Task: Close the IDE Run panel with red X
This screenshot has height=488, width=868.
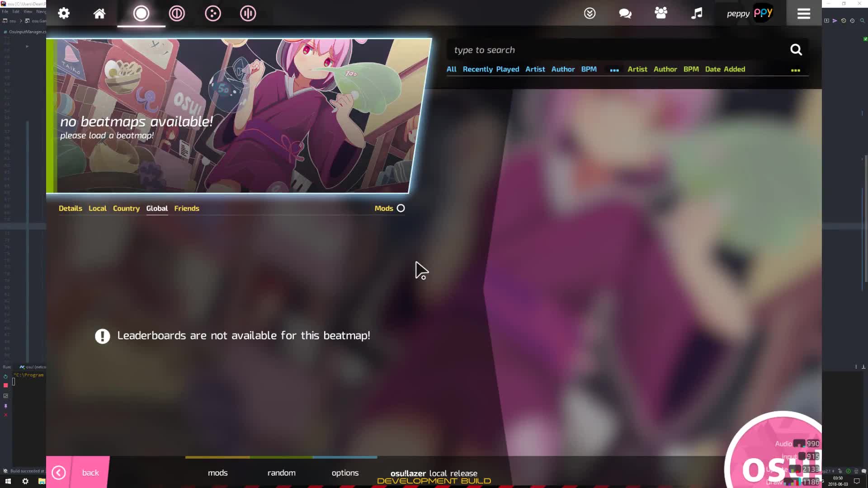Action: pos(5,415)
